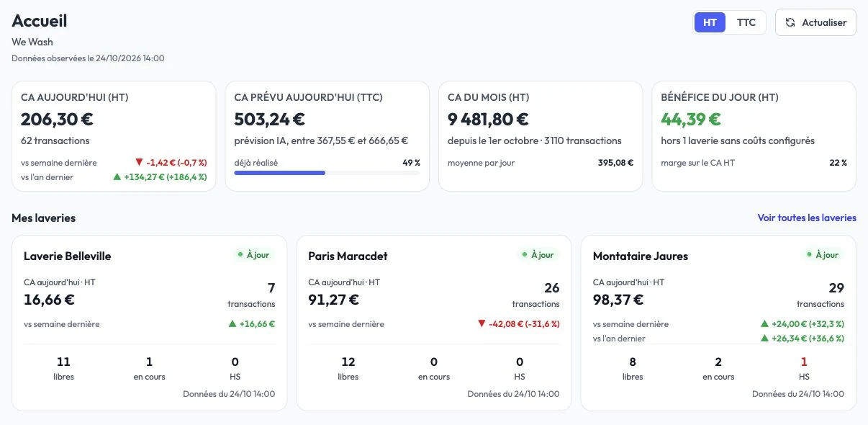Click the 'Données observées le 24/10/2026 14:00' text

click(89, 58)
